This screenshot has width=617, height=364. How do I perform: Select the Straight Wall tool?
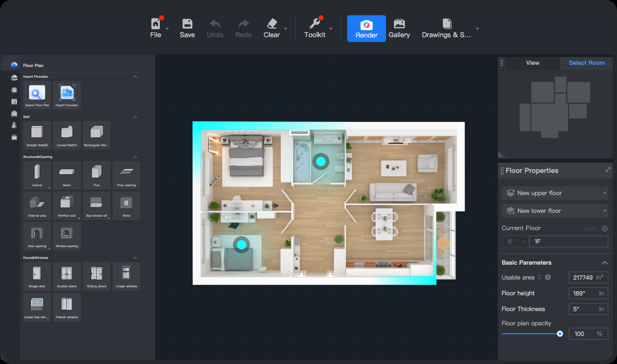pos(37,135)
